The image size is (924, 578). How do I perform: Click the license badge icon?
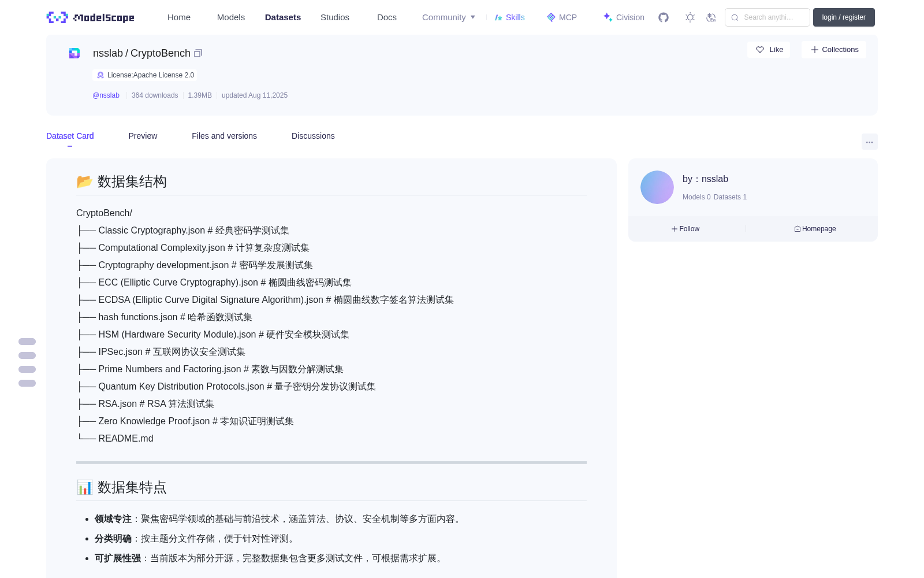click(x=100, y=75)
